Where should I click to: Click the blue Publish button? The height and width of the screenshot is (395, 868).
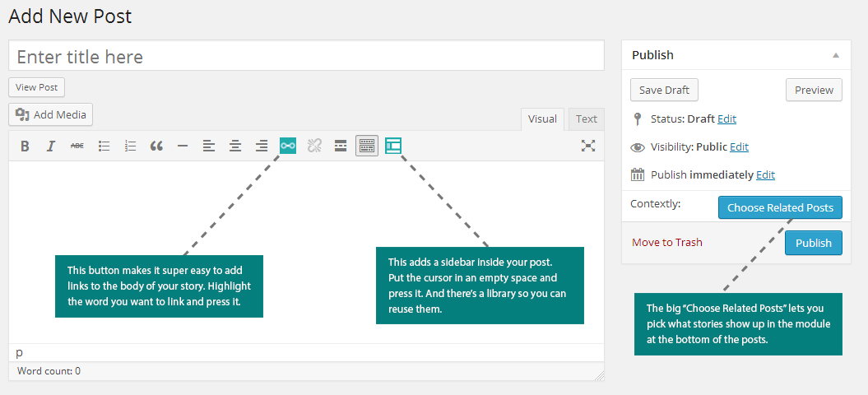pyautogui.click(x=813, y=243)
